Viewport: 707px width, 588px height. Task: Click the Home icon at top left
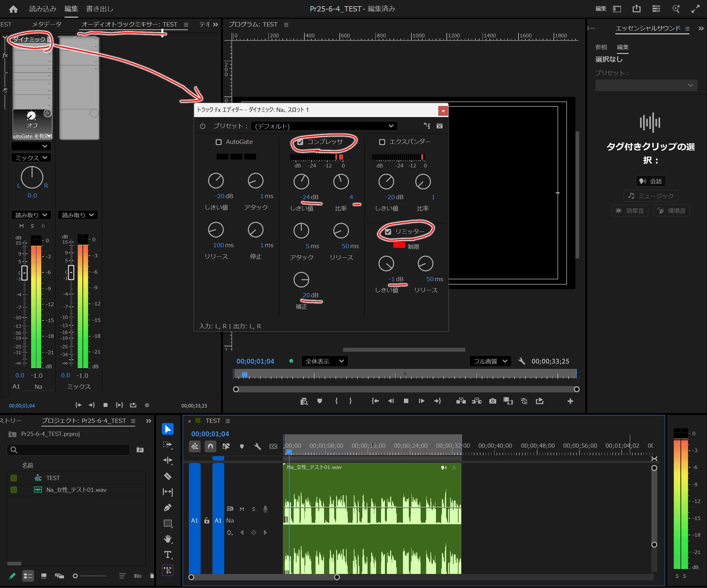13,9
